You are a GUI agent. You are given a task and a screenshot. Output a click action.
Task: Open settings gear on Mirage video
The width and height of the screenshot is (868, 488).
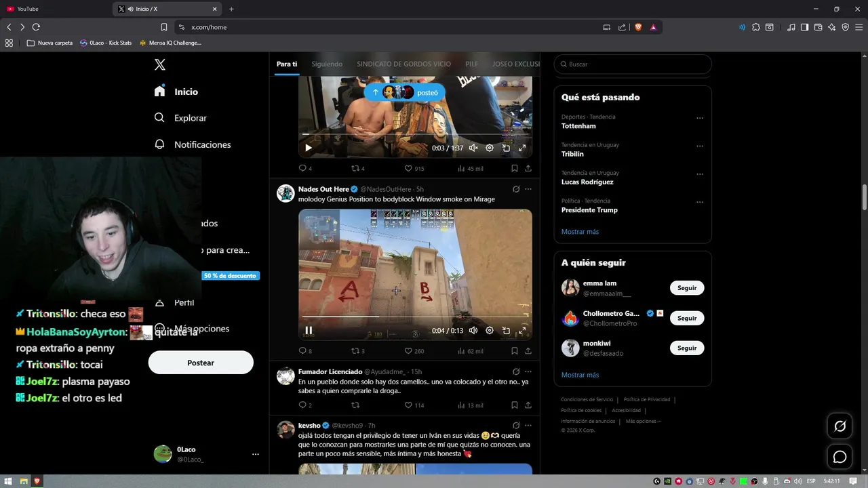pos(490,331)
